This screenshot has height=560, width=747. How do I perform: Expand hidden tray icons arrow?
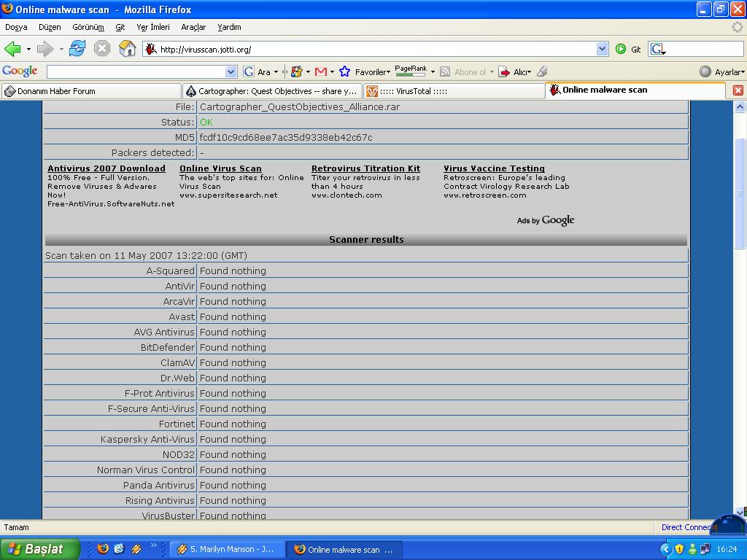click(x=665, y=549)
